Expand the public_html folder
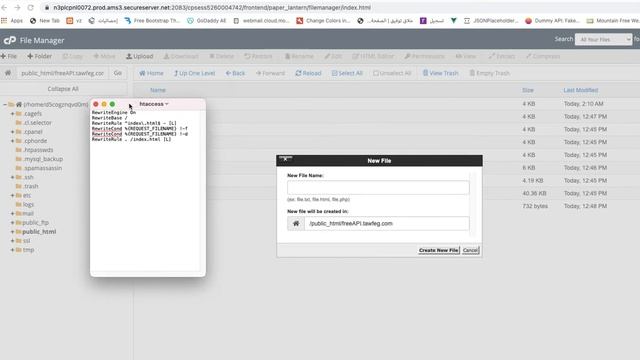This screenshot has width=640, height=360. tap(12, 232)
